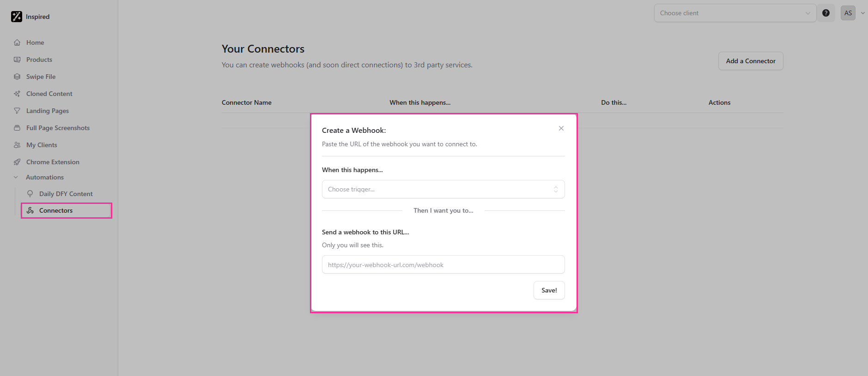Screen dimensions: 868x376
Task: Click the Inspired logo icon
Action: point(17,17)
